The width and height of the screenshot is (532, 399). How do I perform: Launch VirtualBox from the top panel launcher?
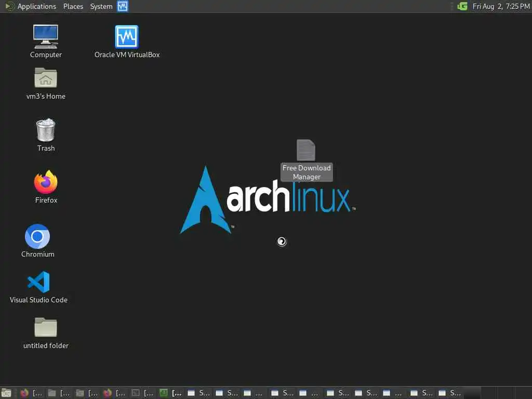(x=123, y=6)
